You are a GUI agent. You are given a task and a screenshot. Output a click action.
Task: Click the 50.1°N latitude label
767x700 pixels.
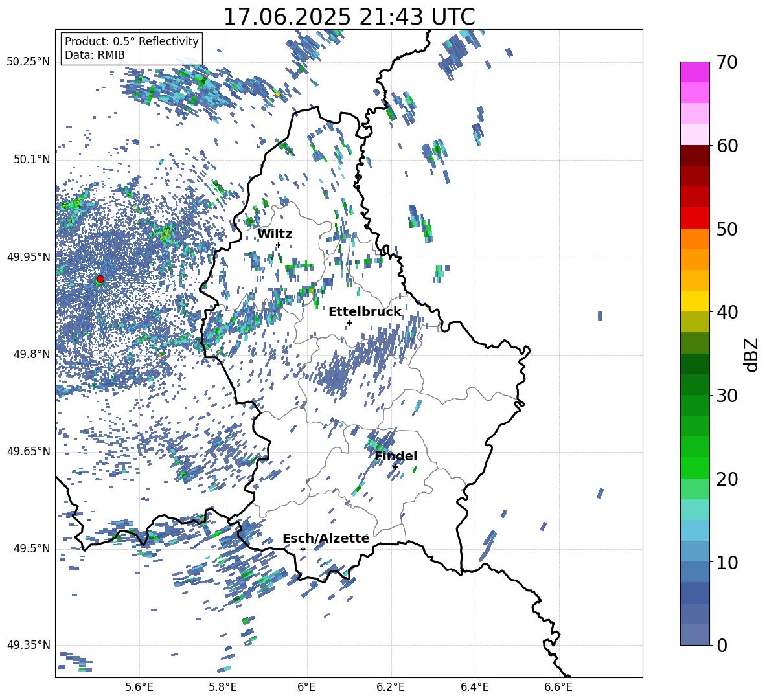click(x=31, y=159)
